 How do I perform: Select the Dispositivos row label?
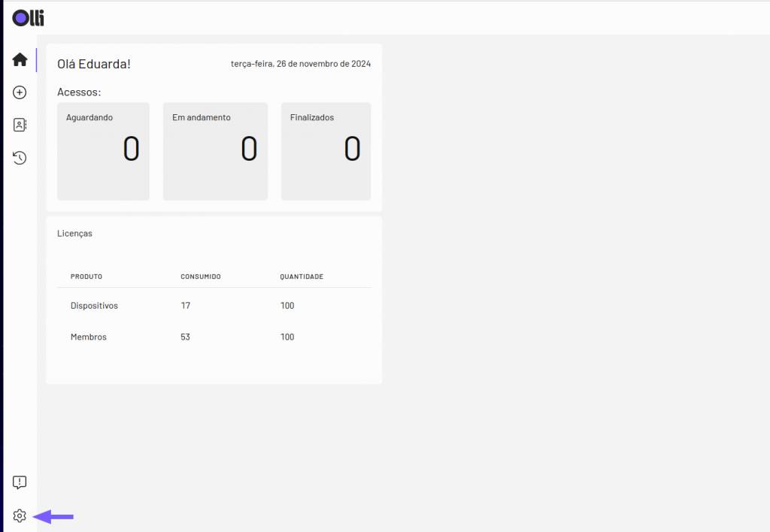94,306
